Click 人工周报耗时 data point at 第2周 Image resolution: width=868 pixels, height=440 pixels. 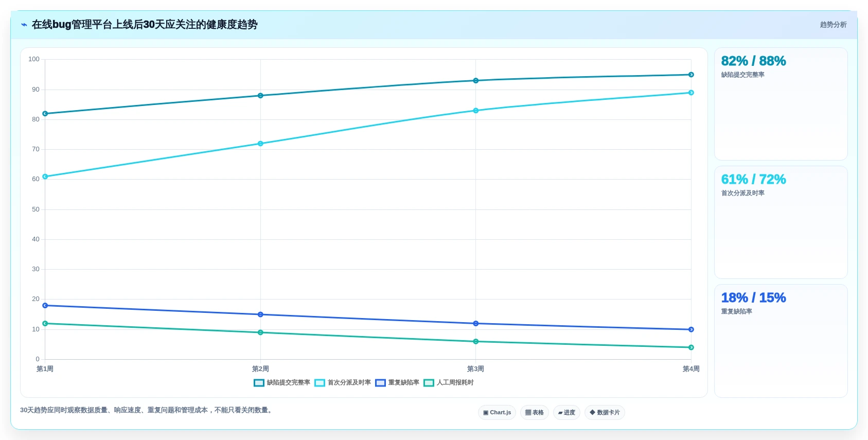(x=260, y=332)
